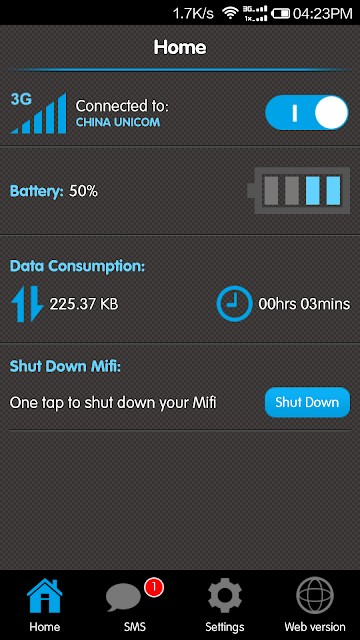360x640 pixels.
Task: Click the phone battery icon in status bar
Action: tap(280, 13)
